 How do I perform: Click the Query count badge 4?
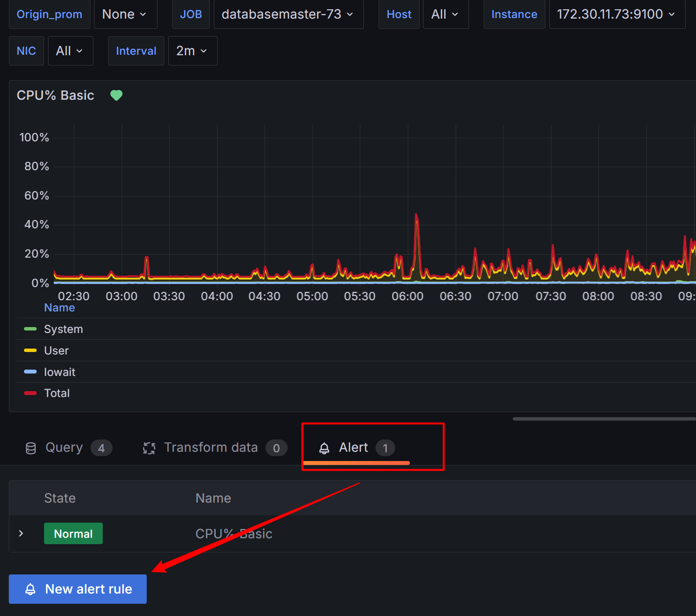coord(101,448)
